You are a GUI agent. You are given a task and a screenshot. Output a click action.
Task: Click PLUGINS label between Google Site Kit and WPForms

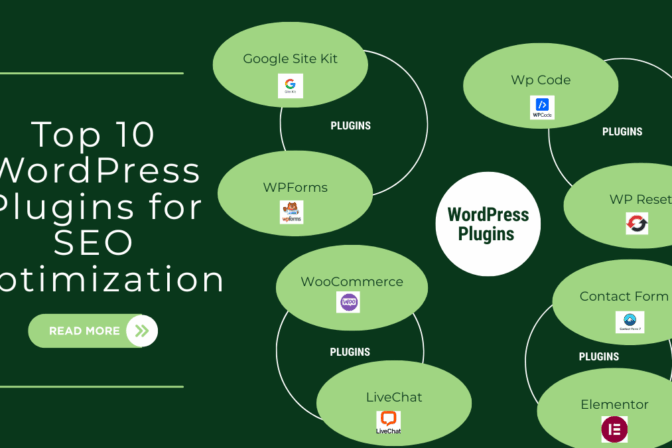tap(350, 126)
